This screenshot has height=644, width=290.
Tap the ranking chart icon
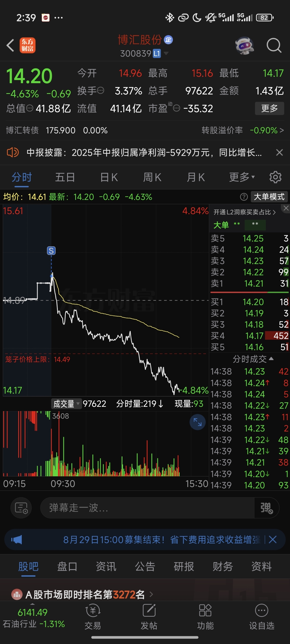click(17, 595)
